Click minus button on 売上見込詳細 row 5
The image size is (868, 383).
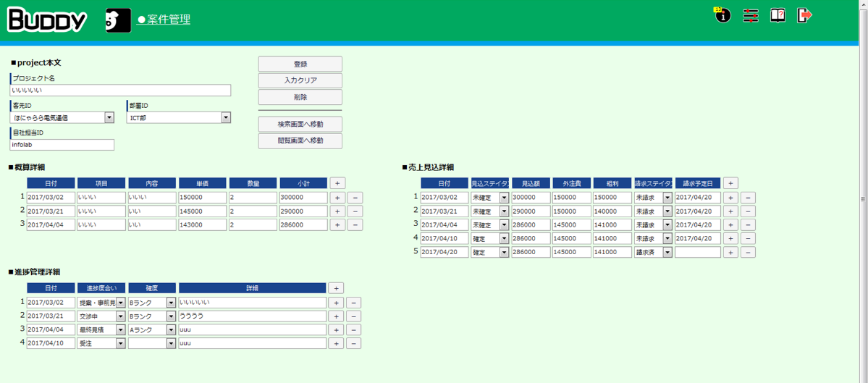point(748,253)
